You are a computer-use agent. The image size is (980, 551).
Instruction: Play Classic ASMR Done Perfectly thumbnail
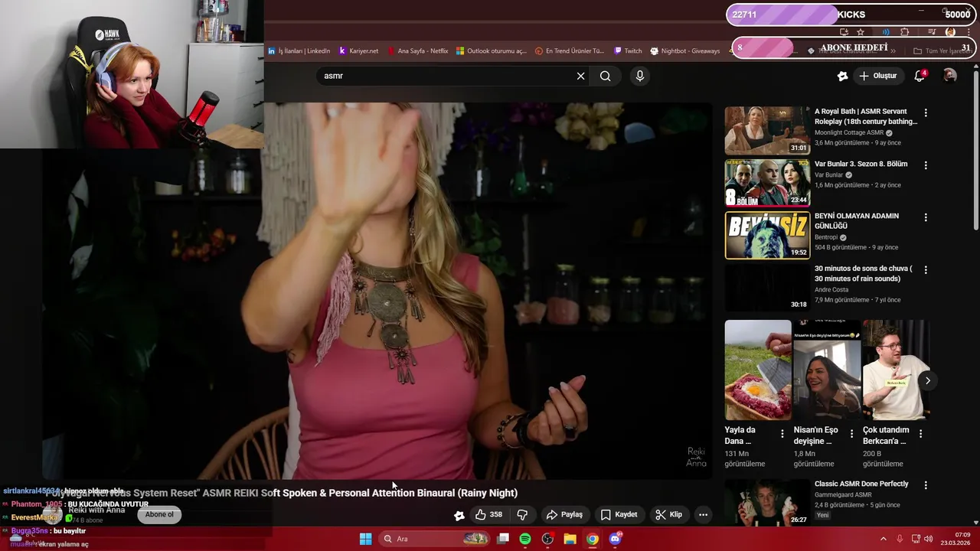coord(767,502)
